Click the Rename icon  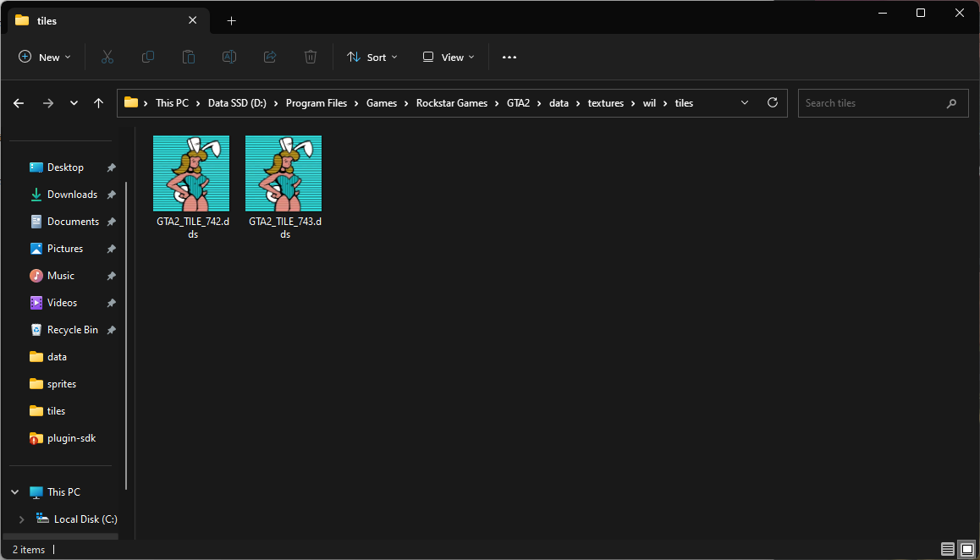tap(228, 57)
